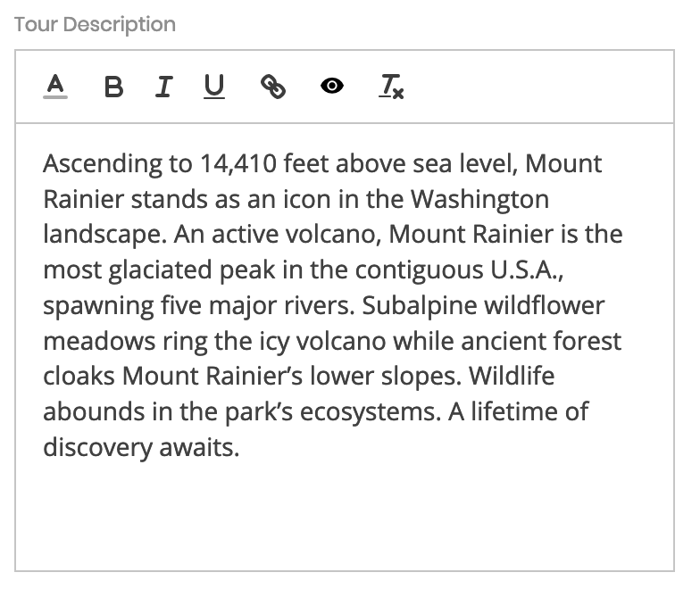Place cursor at end of 'discovery awaits.'

pyautogui.click(x=240, y=448)
